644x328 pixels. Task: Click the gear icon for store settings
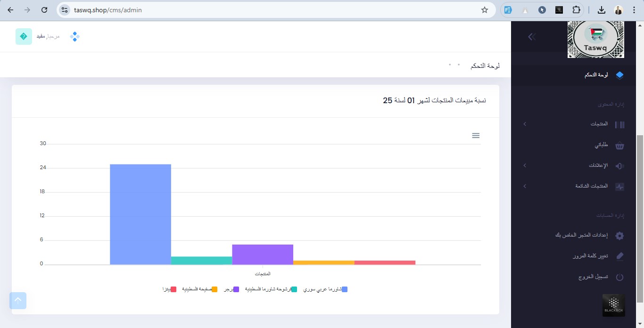click(619, 236)
